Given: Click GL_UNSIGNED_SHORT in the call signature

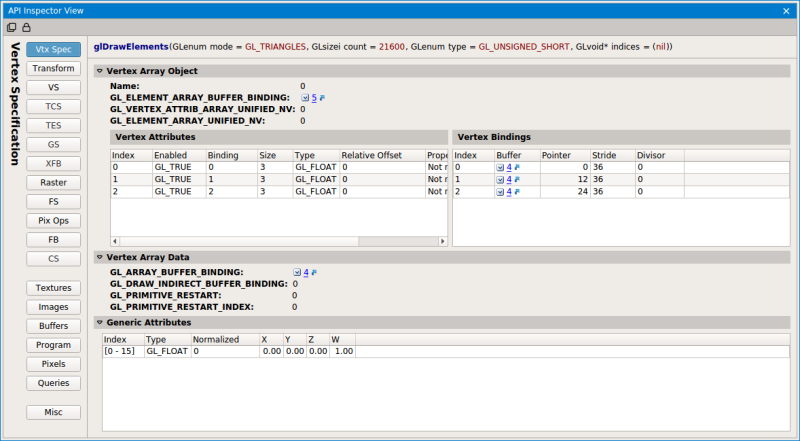Looking at the screenshot, I should click(x=524, y=47).
